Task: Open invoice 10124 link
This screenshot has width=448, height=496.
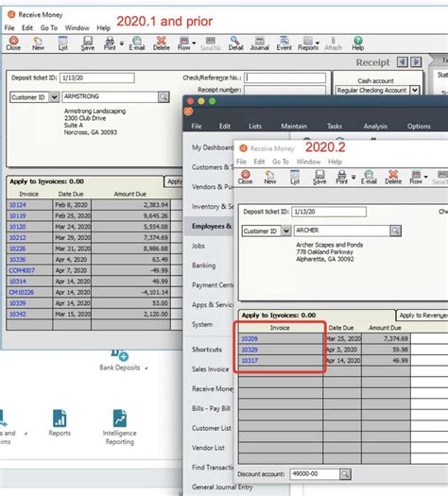Action: [17, 205]
